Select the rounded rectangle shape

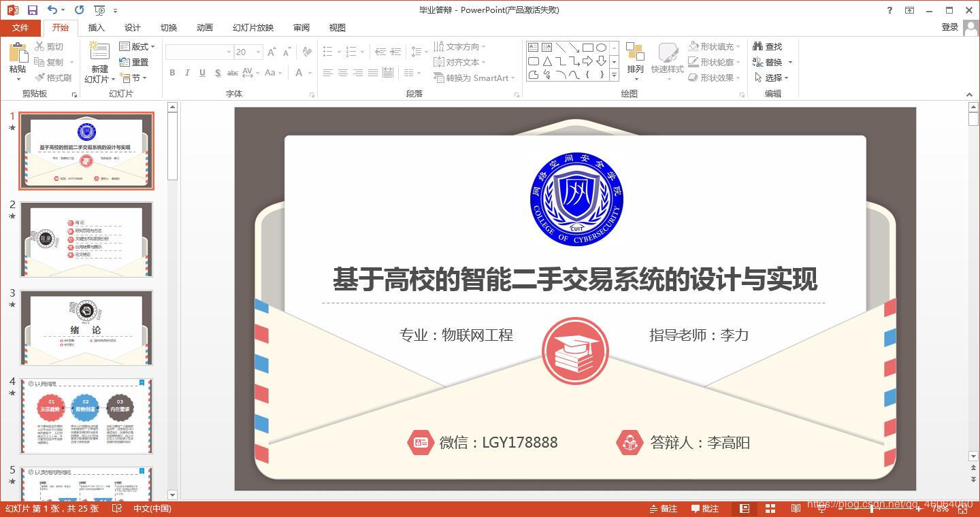click(x=533, y=61)
